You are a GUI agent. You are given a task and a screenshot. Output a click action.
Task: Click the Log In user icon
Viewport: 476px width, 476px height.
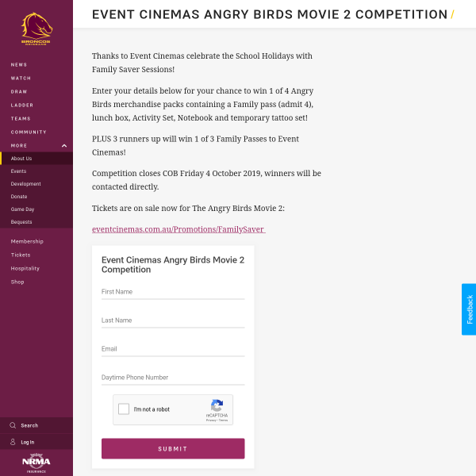(x=13, y=442)
